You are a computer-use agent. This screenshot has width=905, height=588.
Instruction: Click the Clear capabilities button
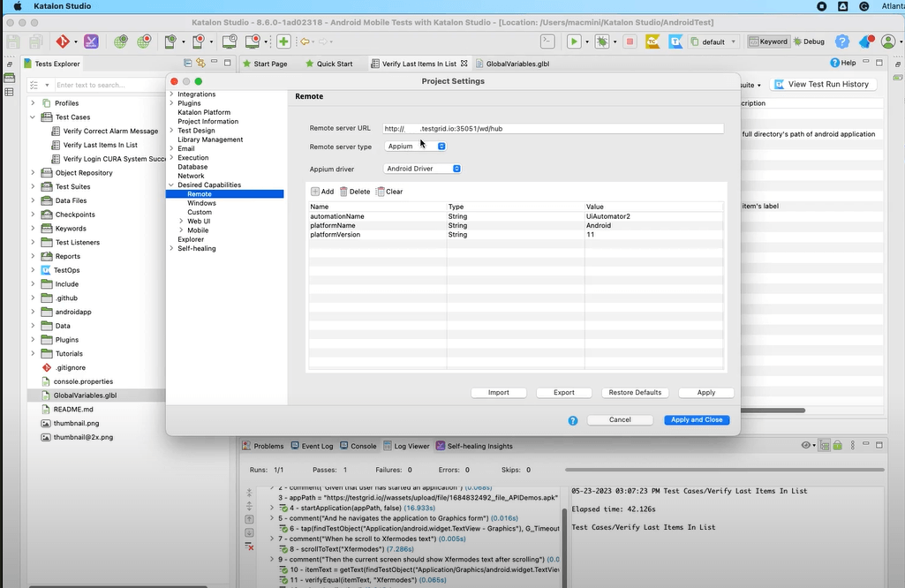[x=389, y=192]
